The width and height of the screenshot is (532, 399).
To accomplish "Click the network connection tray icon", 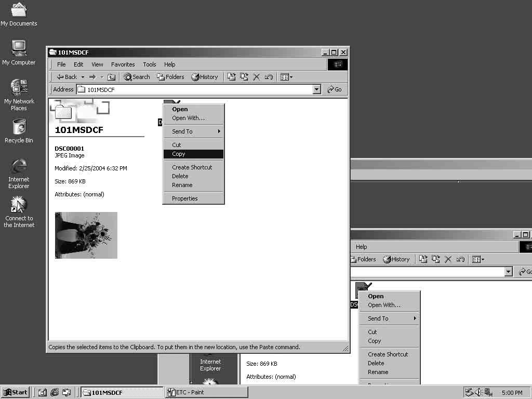I will [x=488, y=392].
